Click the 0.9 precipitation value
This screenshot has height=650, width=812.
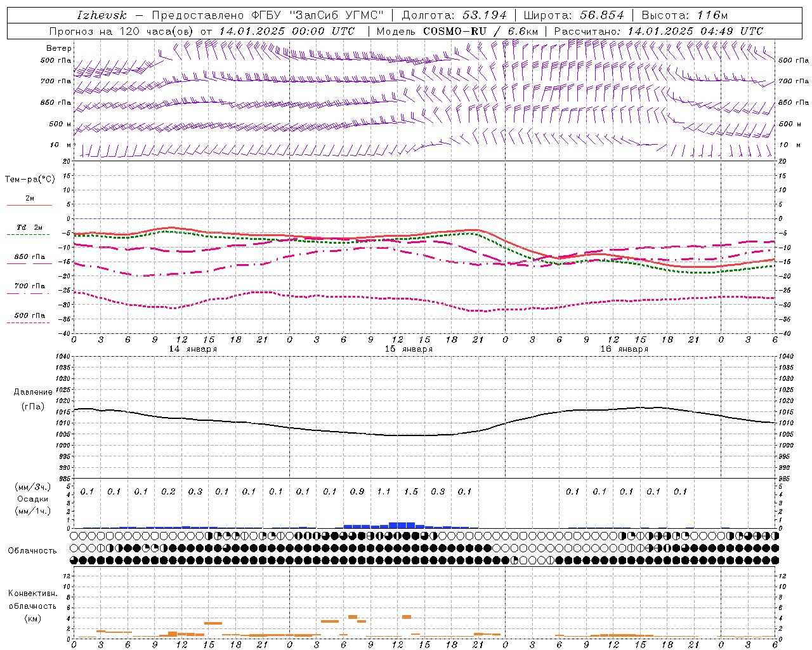pyautogui.click(x=357, y=491)
